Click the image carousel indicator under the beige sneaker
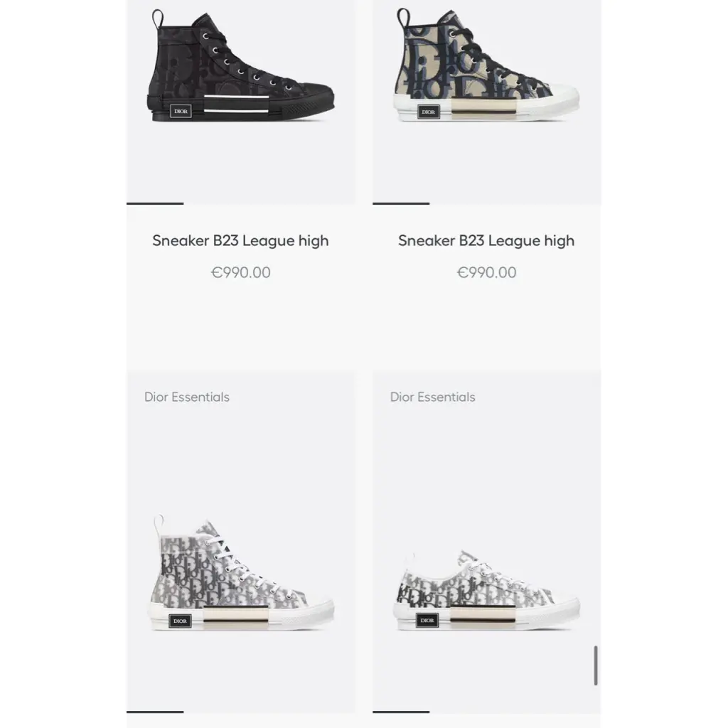Viewport: 728px width, 728px height. point(401,203)
